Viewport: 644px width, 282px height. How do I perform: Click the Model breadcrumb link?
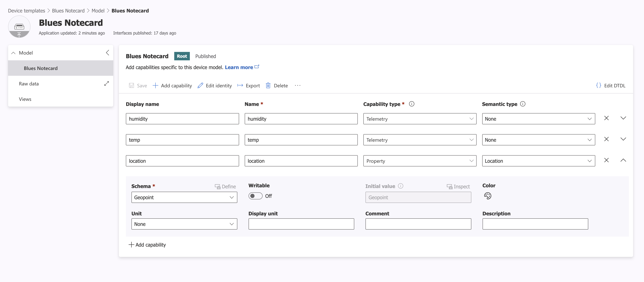98,11
